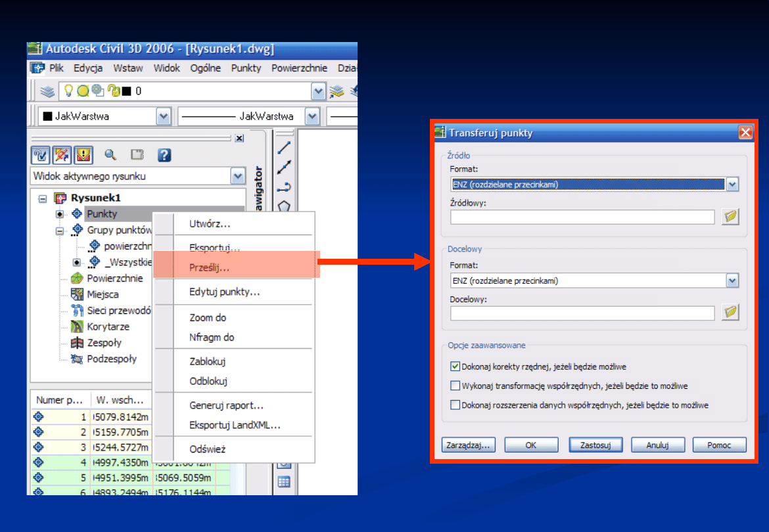Open the JakWarstwa linetype dropdown
Screen dimensions: 769x532
(x=312, y=117)
